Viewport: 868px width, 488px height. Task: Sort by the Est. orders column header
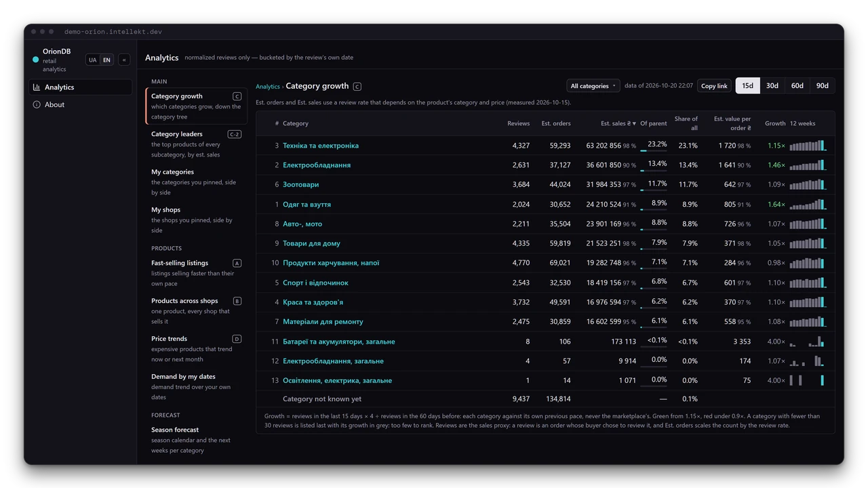pos(556,123)
